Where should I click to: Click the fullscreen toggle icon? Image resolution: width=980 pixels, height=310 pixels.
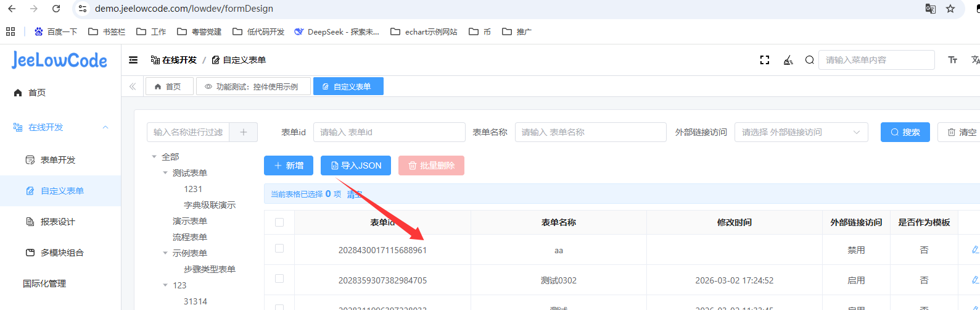tap(765, 60)
